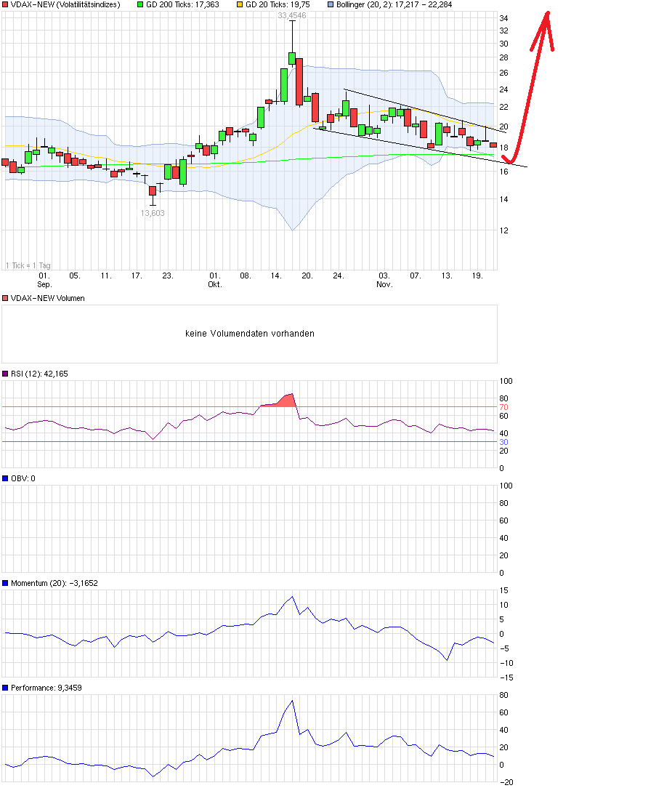
Task: Select the VDAX-NEW (Volatilitätsindizes) title text
Action: tap(65, 4)
